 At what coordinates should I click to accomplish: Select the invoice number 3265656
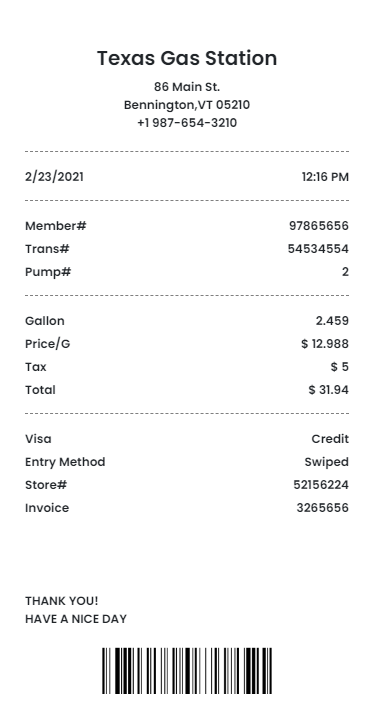(x=323, y=508)
